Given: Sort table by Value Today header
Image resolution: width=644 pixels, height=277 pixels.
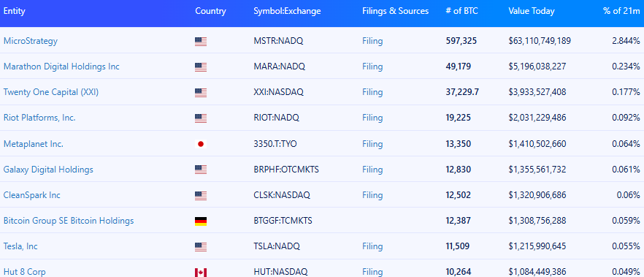Looking at the screenshot, I should coord(531,11).
